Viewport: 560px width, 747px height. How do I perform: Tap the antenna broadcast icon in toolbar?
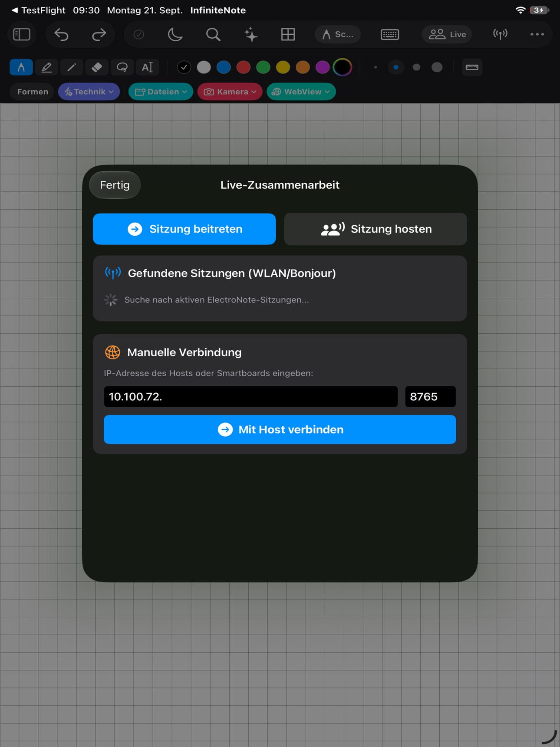tap(500, 34)
